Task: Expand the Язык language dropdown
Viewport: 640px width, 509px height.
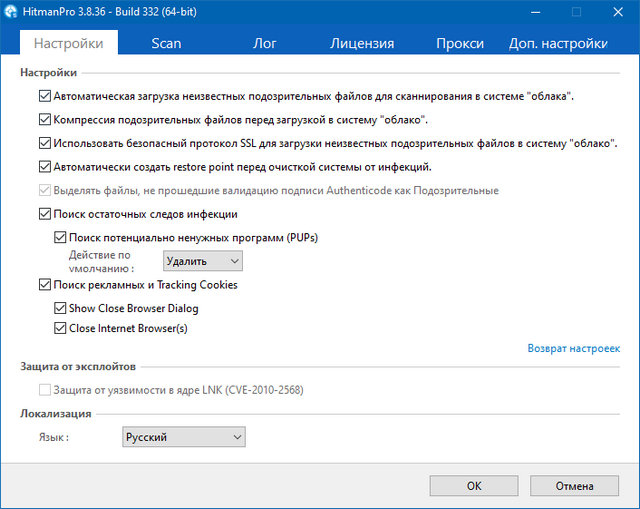Action: pos(183,437)
